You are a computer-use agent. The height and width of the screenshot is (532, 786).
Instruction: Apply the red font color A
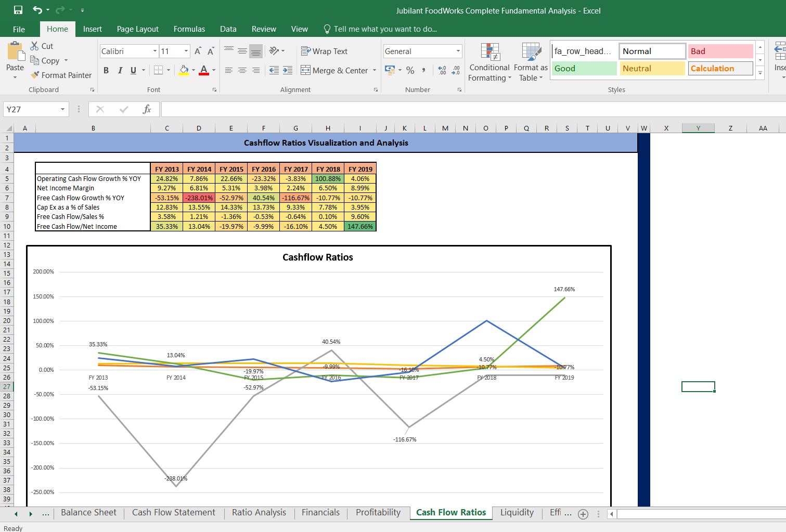[204, 70]
